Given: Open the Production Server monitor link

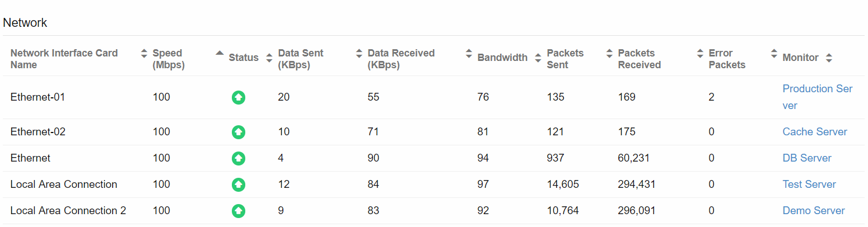Looking at the screenshot, I should pos(817,89).
